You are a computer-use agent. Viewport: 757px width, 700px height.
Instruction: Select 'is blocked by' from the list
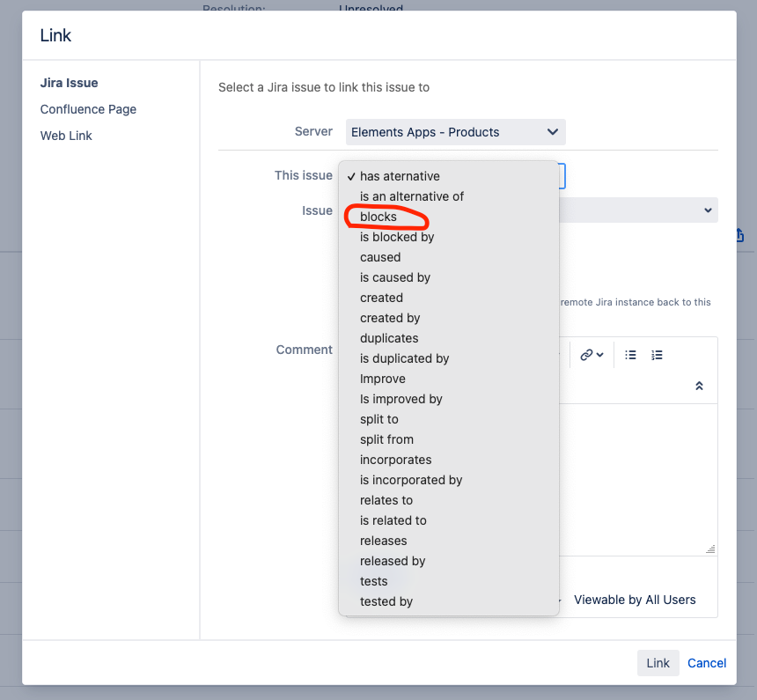[396, 237]
